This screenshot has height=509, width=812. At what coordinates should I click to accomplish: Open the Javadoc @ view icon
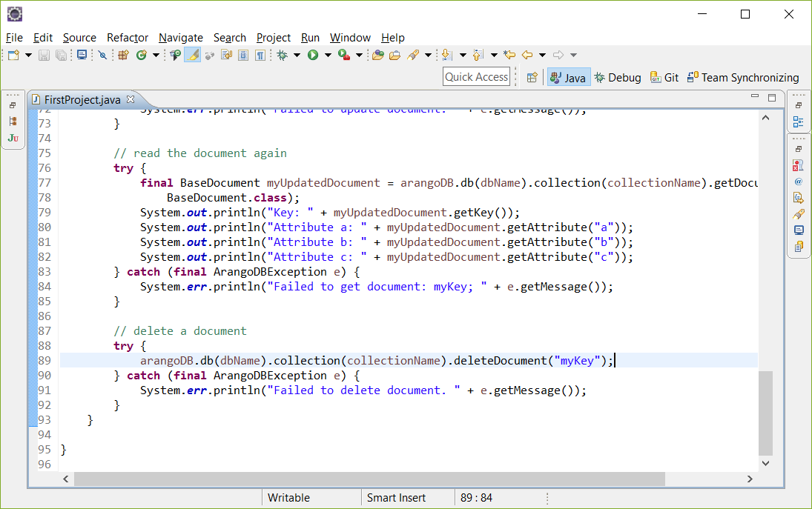tap(798, 182)
